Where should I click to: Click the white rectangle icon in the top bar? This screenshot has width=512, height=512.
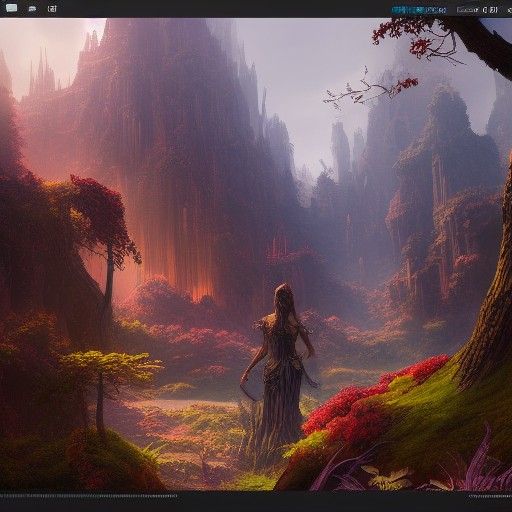pos(11,8)
